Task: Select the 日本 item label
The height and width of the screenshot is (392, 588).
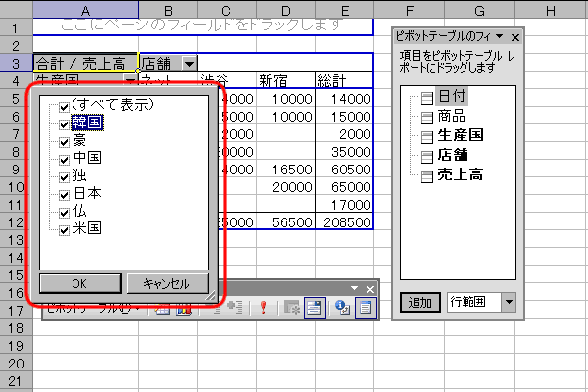Action: [87, 193]
